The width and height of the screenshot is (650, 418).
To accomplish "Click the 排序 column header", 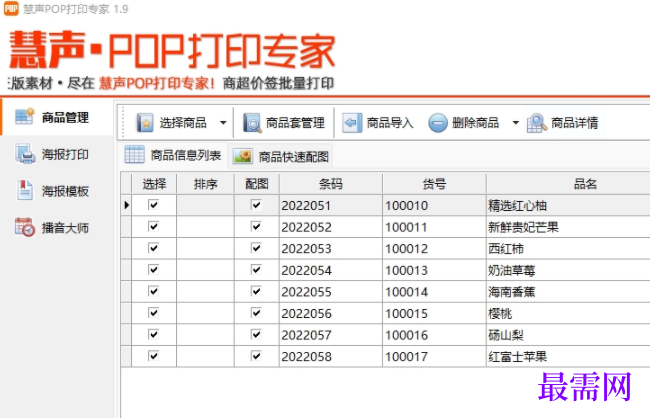I will (205, 184).
